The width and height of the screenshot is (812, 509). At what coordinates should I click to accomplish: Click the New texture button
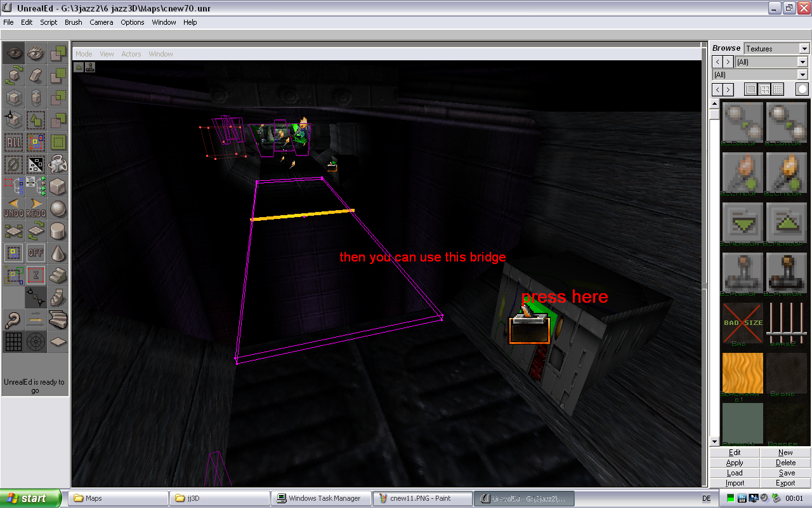[x=785, y=453]
